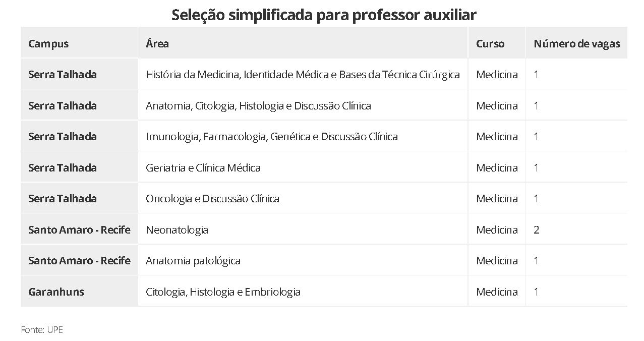Screen dimensions: 644x341
Task: Click the Anatomia patológica cell
Action: coord(193,261)
